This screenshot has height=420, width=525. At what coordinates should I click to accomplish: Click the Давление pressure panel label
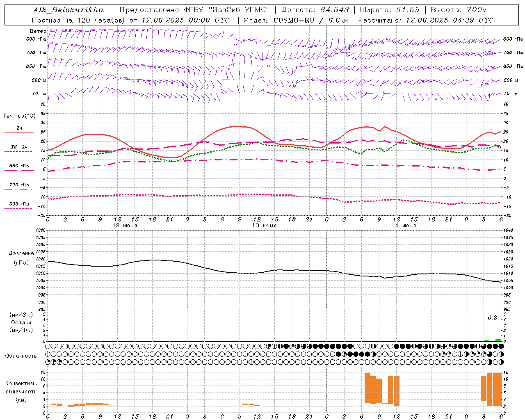pyautogui.click(x=21, y=253)
